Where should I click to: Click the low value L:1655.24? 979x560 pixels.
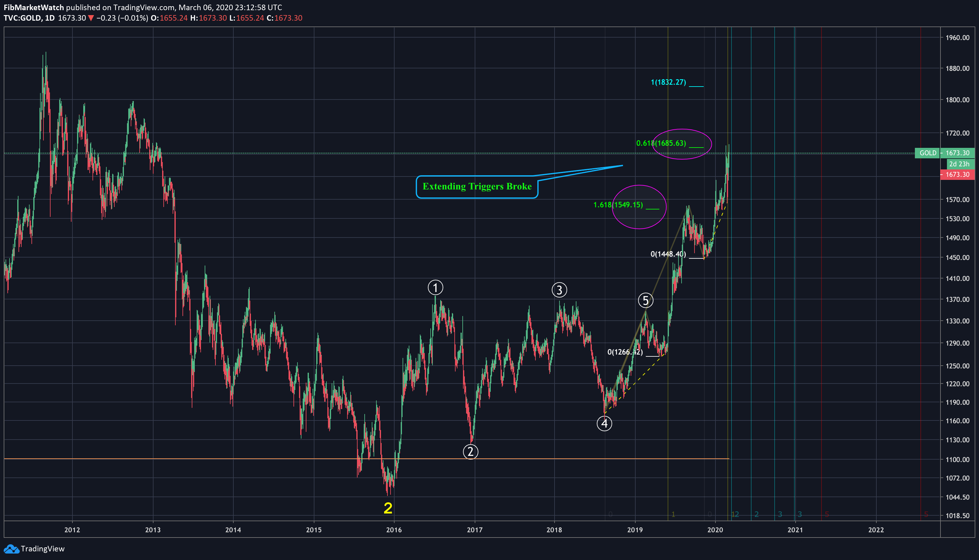pos(247,18)
